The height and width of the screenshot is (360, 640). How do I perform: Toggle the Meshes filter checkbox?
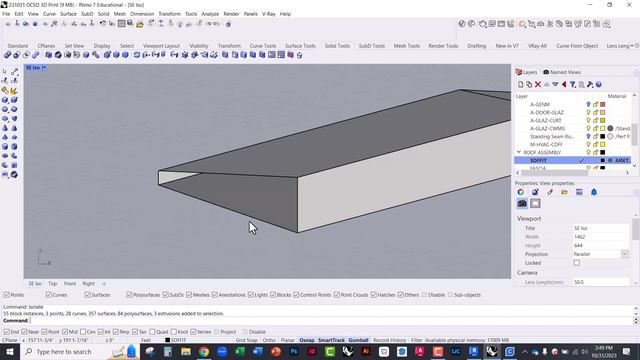coord(189,295)
